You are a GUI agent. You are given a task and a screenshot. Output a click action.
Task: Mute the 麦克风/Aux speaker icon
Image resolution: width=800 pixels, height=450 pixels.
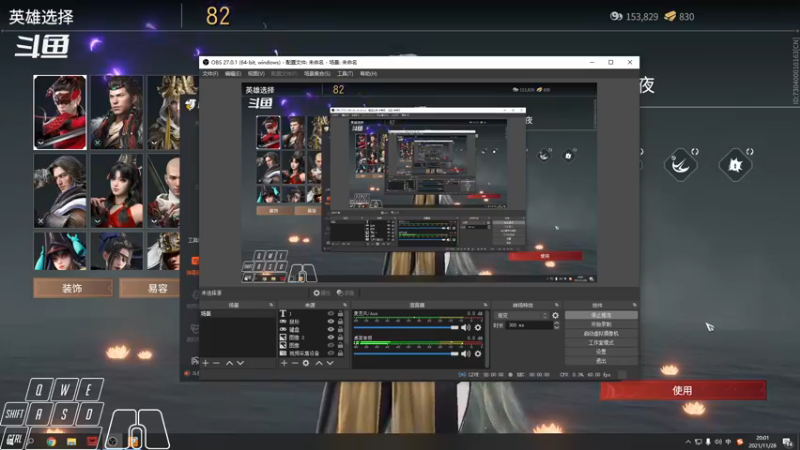tap(466, 328)
